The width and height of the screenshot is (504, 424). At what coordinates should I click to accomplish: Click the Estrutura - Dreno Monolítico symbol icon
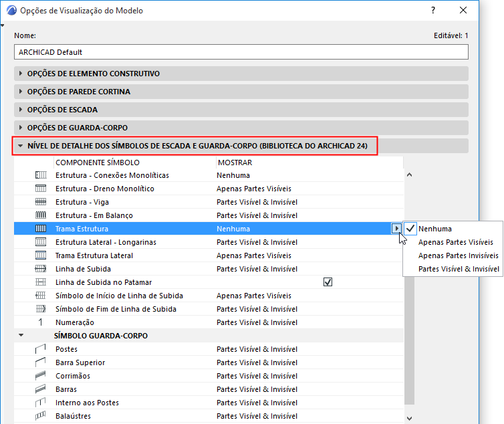(x=41, y=189)
